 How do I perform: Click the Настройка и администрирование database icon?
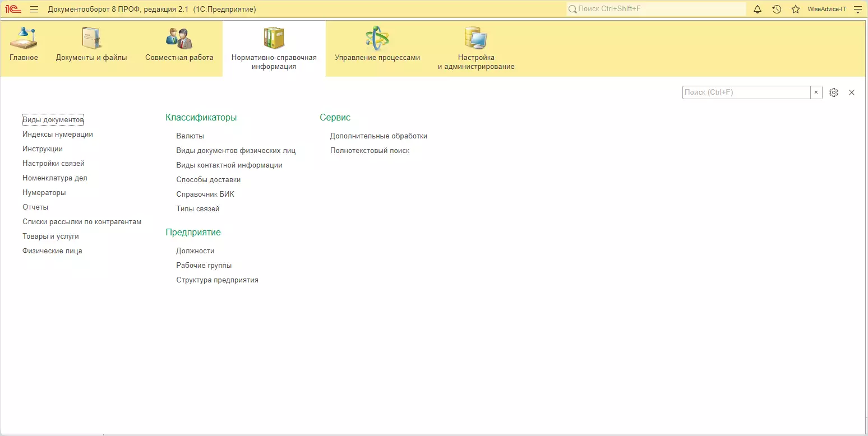click(476, 38)
